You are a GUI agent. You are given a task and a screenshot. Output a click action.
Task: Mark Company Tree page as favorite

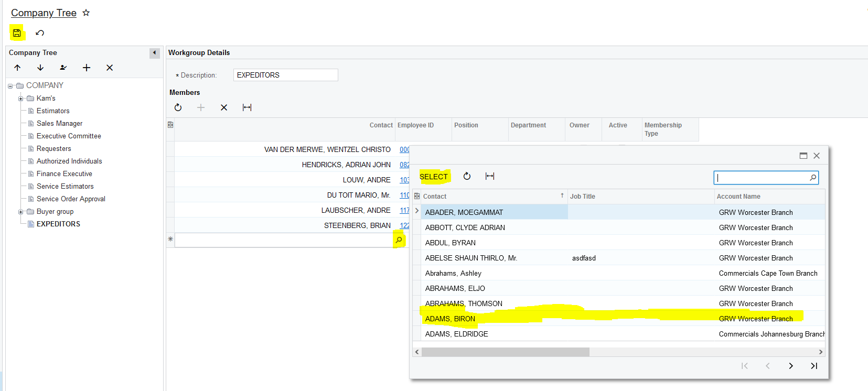(x=86, y=13)
